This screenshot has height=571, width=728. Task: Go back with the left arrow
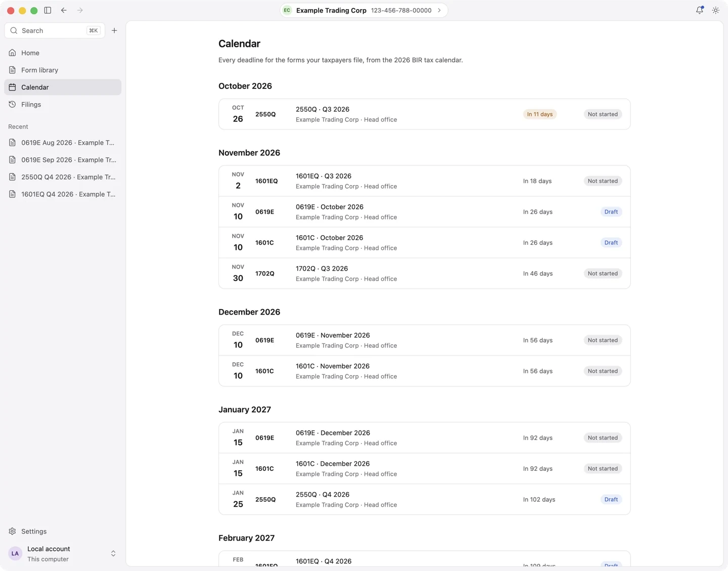coord(64,10)
